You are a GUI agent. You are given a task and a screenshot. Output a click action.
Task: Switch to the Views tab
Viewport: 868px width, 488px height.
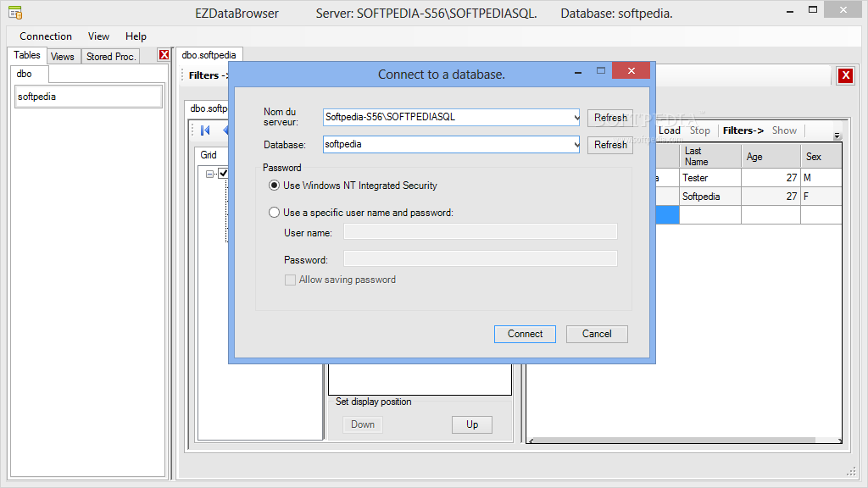(x=63, y=57)
